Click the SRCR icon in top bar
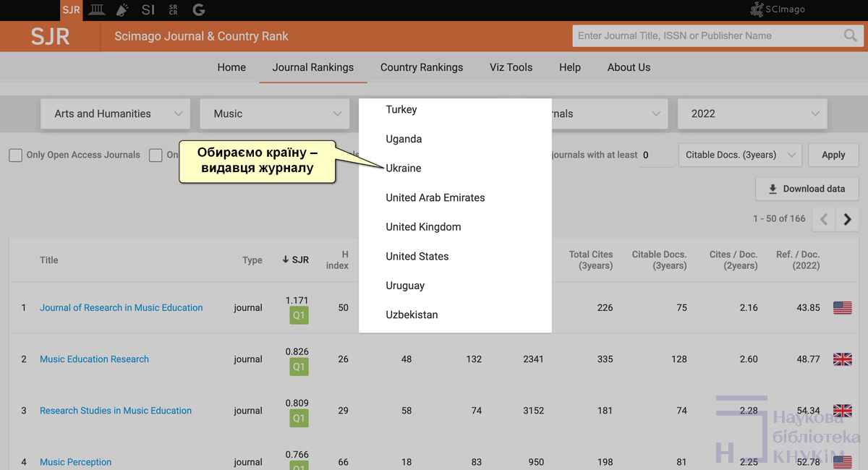This screenshot has width=868, height=470. click(173, 9)
